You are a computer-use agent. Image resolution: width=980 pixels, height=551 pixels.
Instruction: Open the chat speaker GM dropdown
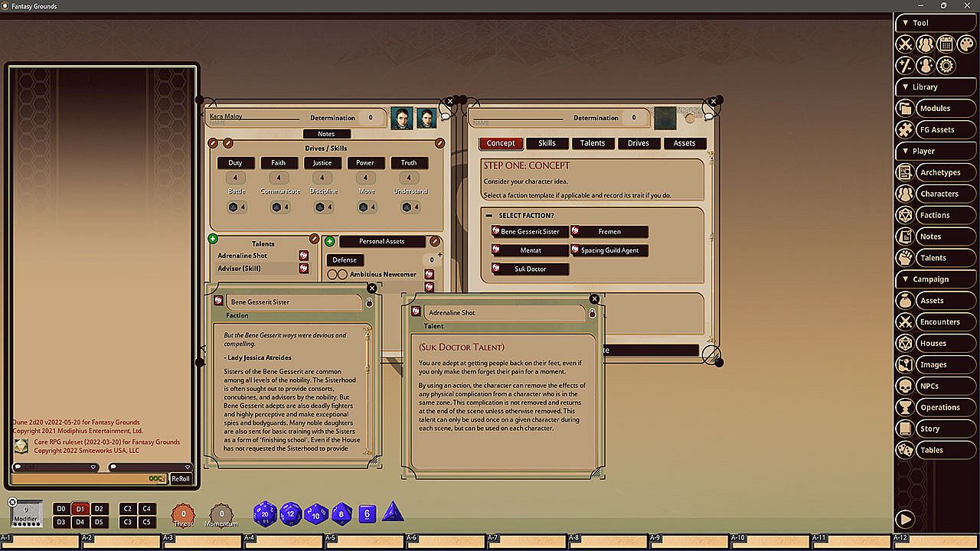pyautogui.click(x=55, y=467)
